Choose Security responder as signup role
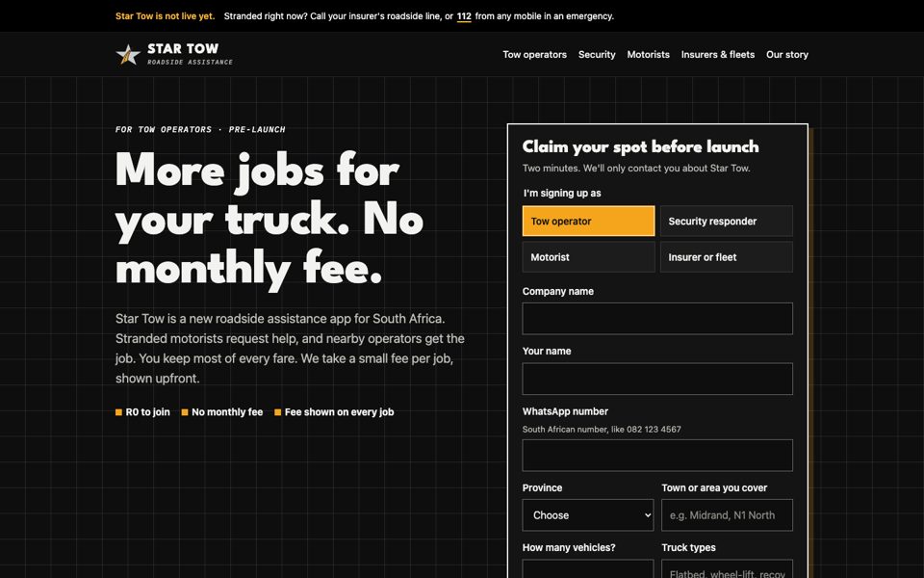The image size is (924, 578). coord(726,222)
